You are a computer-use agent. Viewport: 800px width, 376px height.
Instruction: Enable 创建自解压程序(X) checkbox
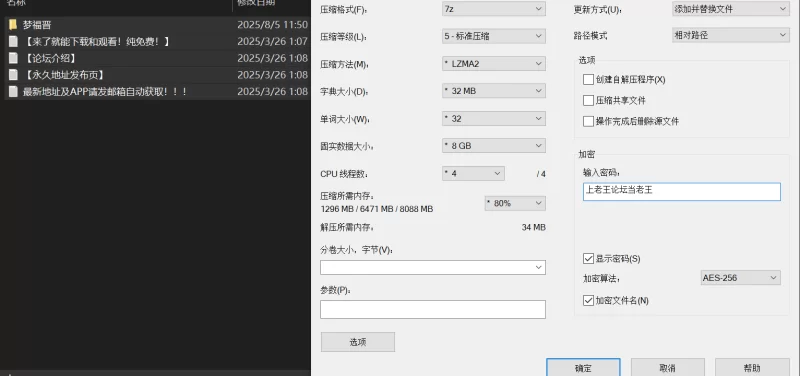[588, 80]
